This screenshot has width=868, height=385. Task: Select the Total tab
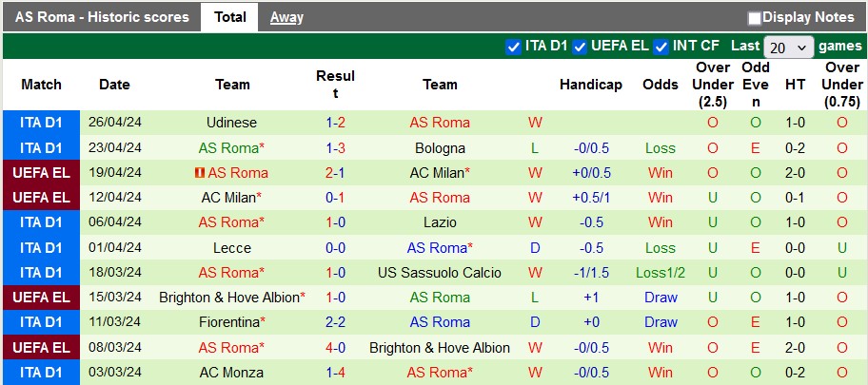click(x=230, y=17)
